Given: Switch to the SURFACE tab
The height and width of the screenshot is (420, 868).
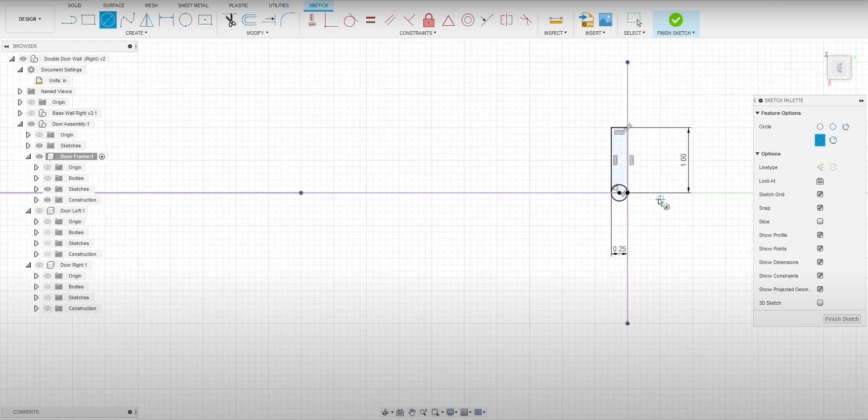Looking at the screenshot, I should click(x=113, y=5).
